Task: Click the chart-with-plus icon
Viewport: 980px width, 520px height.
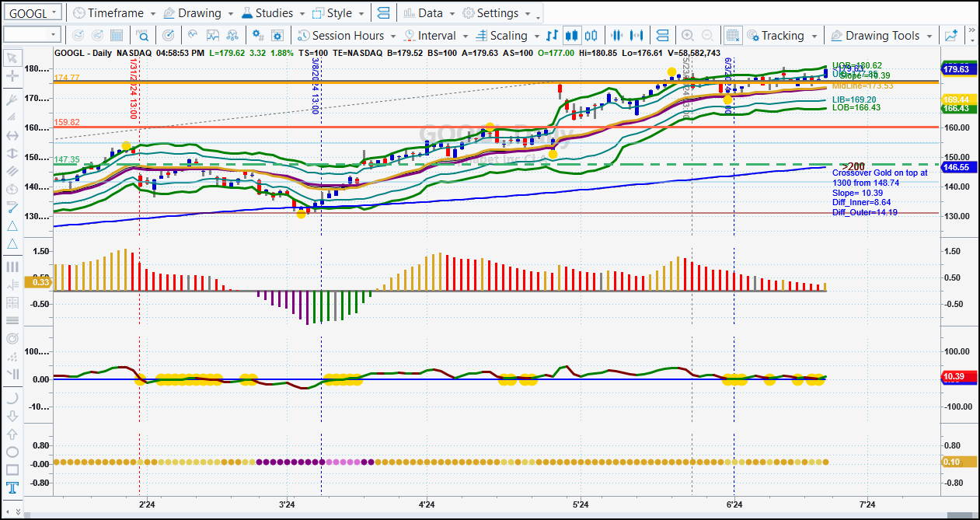Action: pyautogui.click(x=950, y=35)
